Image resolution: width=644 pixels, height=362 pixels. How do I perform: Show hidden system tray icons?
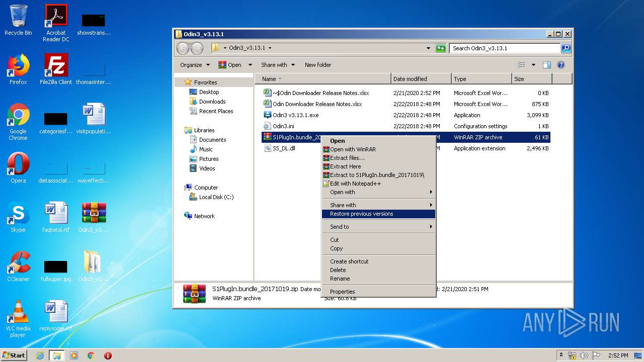561,355
